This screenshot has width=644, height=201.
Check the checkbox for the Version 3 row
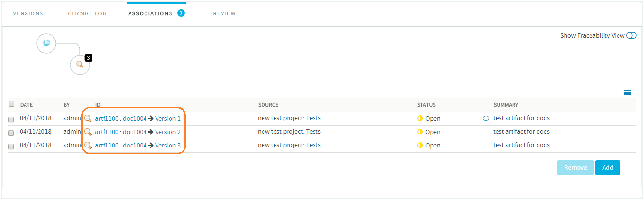(12, 147)
